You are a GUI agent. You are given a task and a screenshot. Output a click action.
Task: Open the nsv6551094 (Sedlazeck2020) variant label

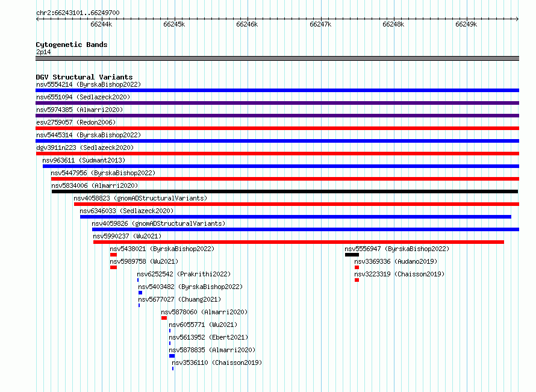coord(83,97)
